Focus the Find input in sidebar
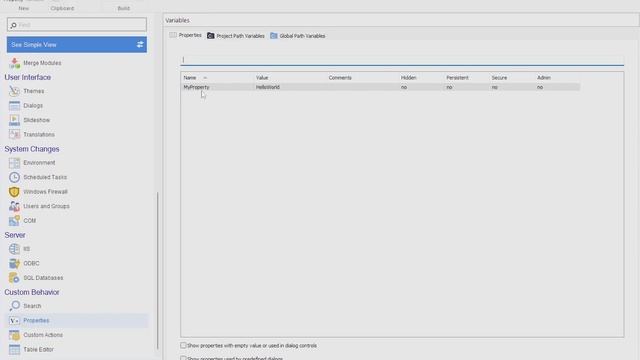Image resolution: width=640 pixels, height=360 pixels. pos(77,25)
